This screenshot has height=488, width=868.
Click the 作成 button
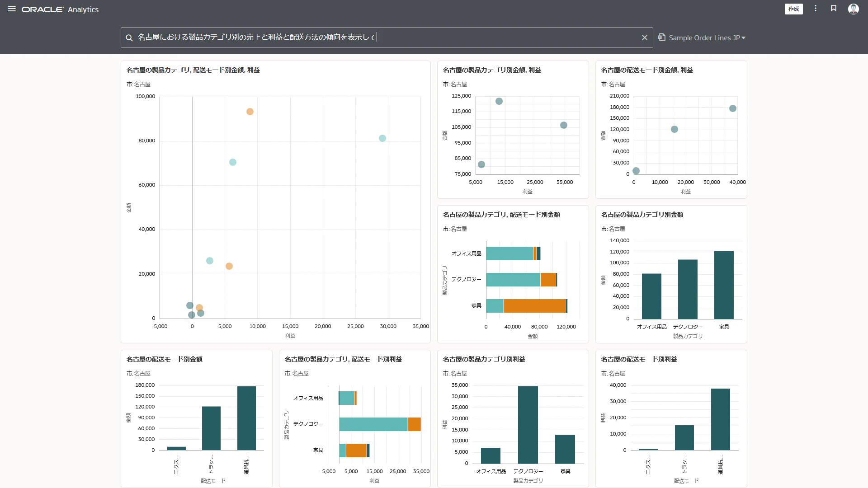[x=793, y=9]
